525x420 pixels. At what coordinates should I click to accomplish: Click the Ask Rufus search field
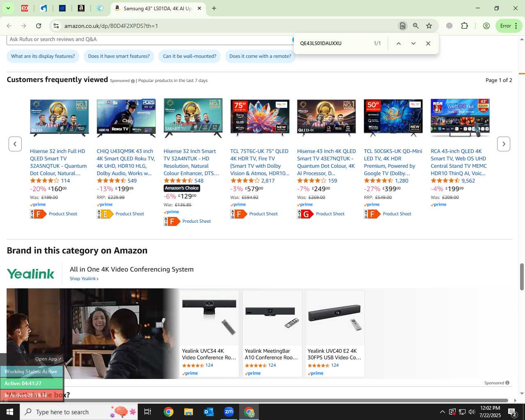coord(150,39)
